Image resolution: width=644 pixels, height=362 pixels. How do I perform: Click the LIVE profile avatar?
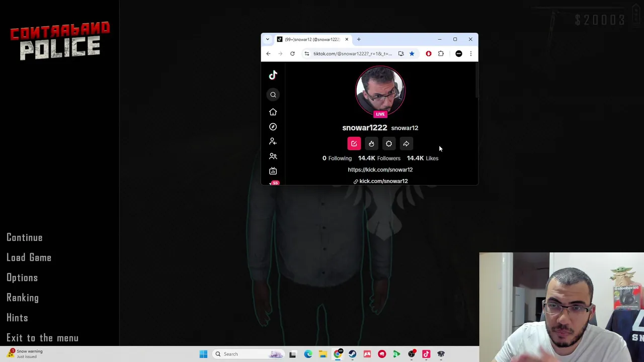[x=380, y=92]
